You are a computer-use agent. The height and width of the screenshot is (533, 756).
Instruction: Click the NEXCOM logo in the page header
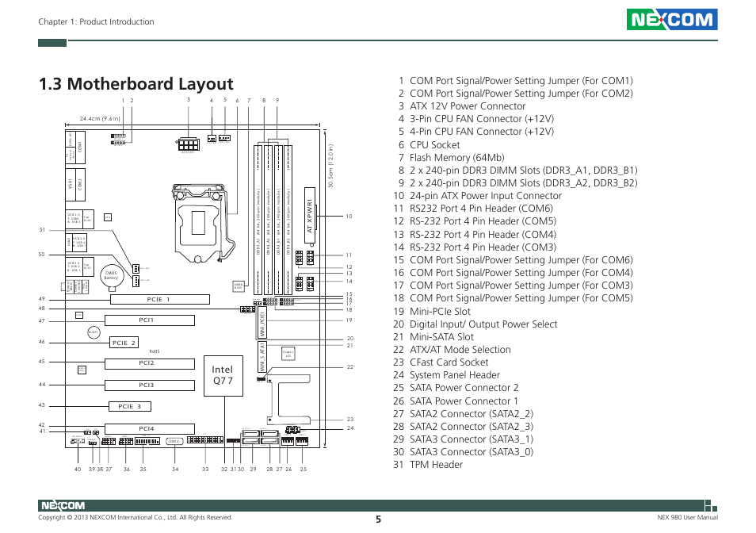(672, 20)
